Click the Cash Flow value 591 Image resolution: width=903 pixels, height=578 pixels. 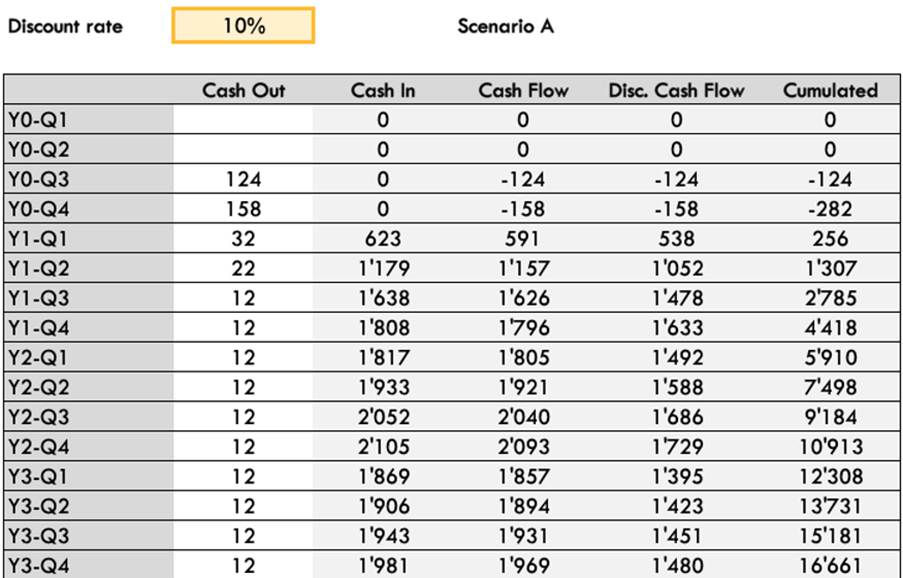pyautogui.click(x=523, y=239)
